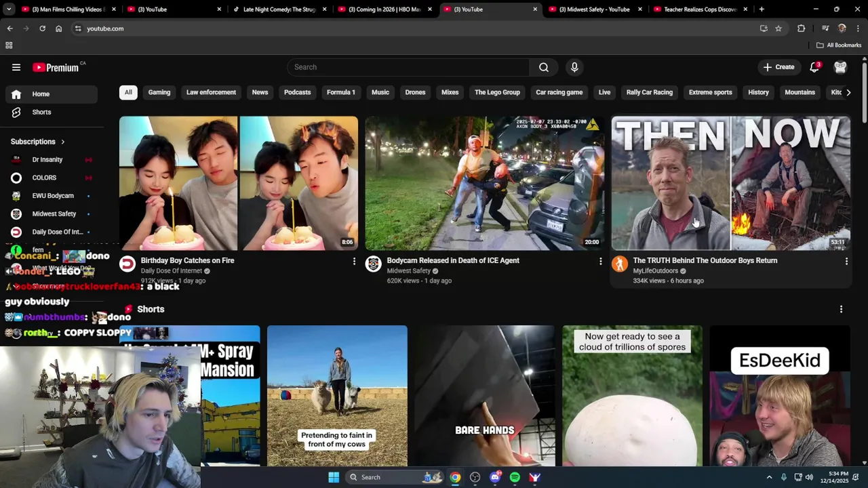The image size is (868, 488).
Task: Select Home in the sidebar
Action: coord(52,94)
